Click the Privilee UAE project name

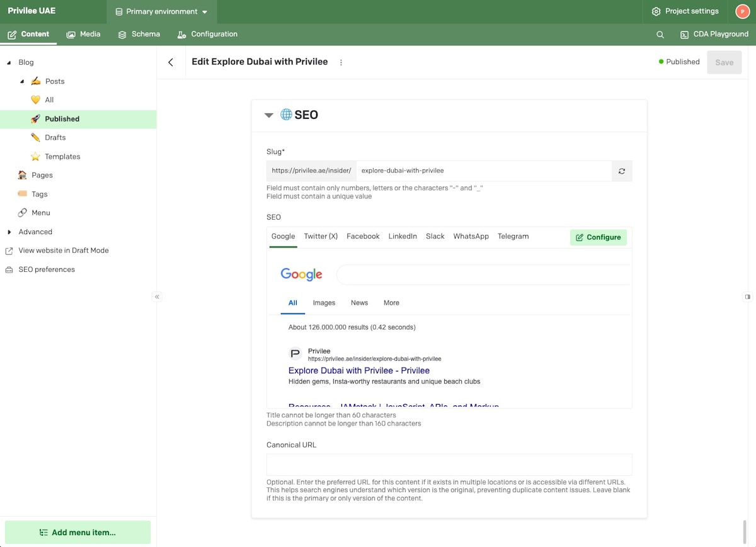[31, 11]
